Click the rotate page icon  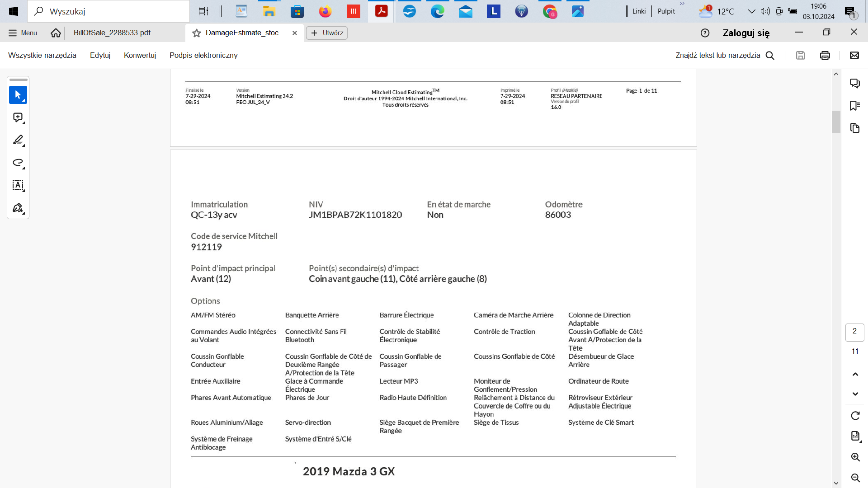pyautogui.click(x=855, y=416)
